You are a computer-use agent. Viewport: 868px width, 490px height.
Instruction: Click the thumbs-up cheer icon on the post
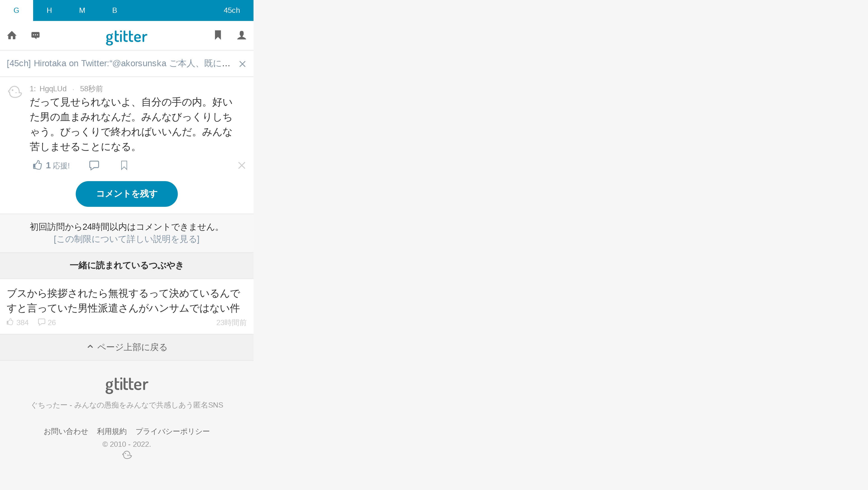(37, 165)
